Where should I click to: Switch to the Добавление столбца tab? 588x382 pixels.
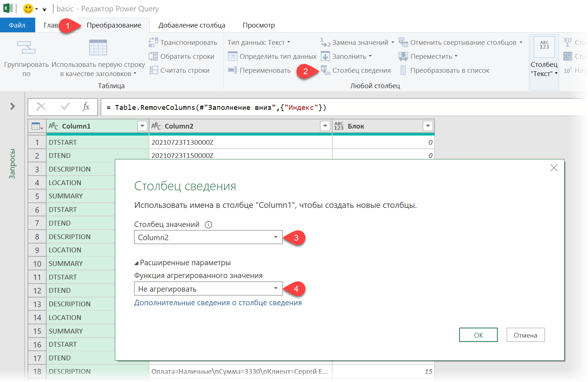click(192, 25)
